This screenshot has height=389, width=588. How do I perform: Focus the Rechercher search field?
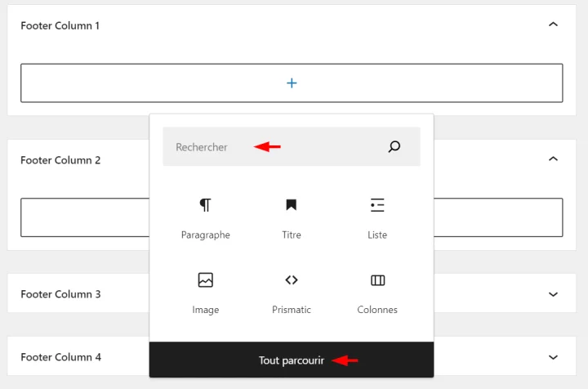point(292,146)
